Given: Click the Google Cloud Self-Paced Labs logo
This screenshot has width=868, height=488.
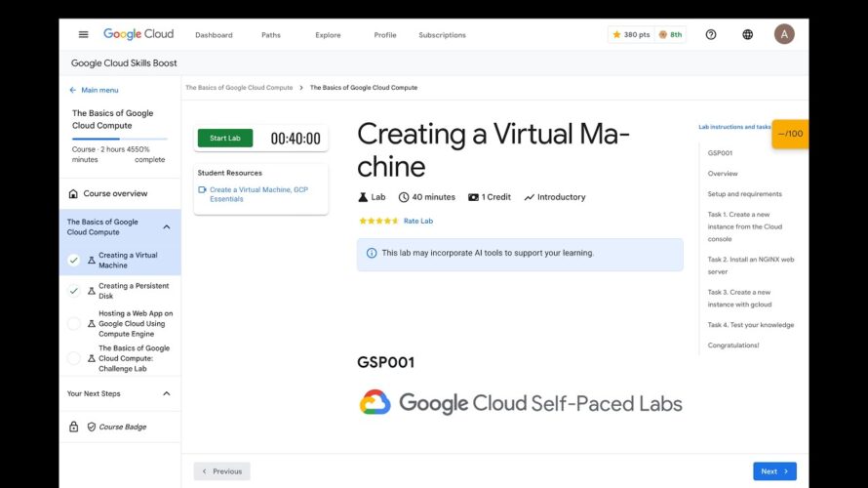Looking at the screenshot, I should (x=521, y=403).
